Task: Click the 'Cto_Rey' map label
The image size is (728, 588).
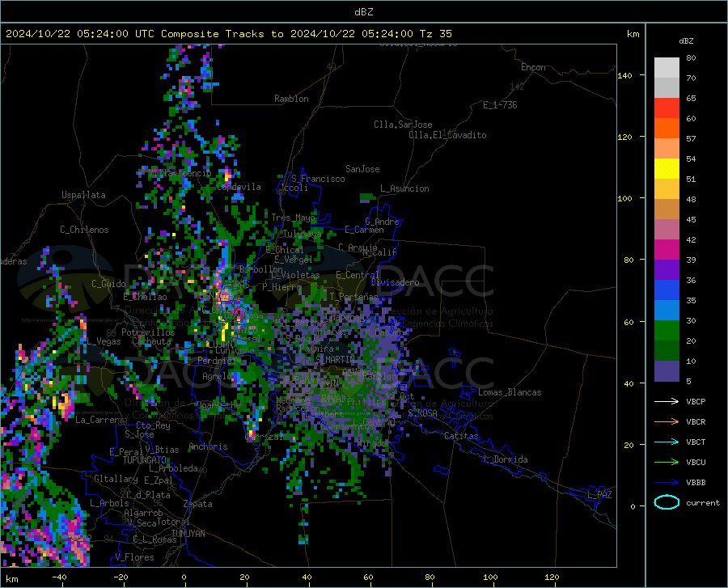Action: 153,425
